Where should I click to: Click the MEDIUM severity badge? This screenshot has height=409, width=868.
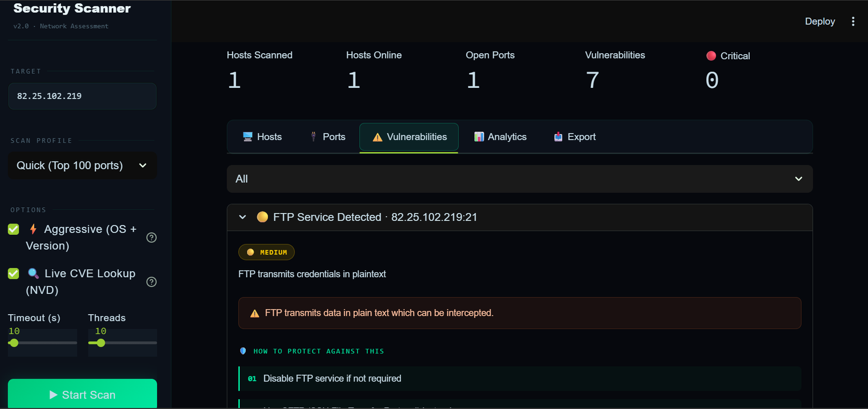(266, 252)
